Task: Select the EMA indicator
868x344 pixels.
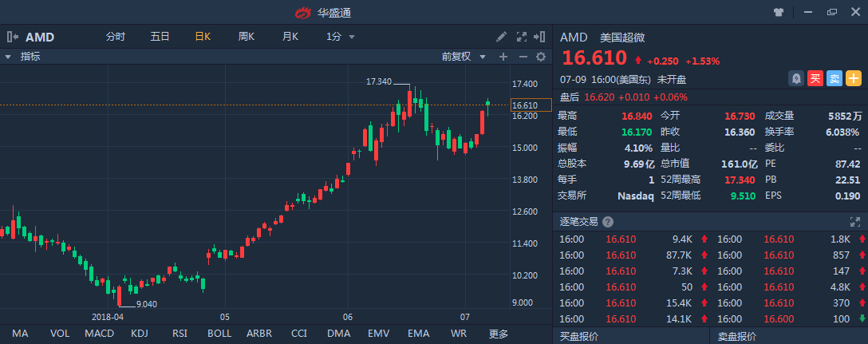Action: (x=419, y=334)
